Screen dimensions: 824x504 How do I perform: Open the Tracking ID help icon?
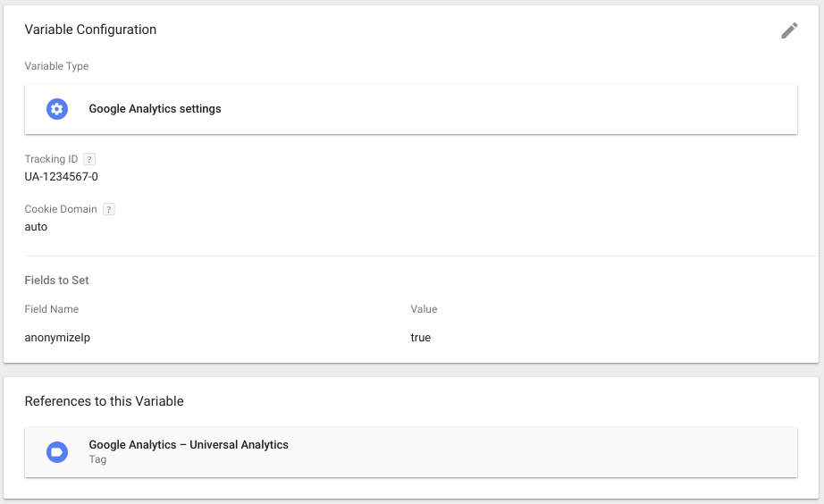point(89,159)
